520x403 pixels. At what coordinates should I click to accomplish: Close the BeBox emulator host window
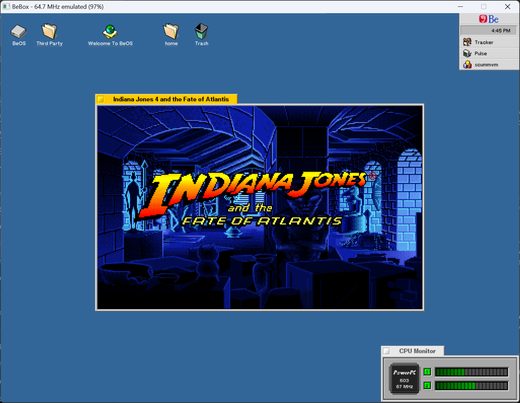507,7
